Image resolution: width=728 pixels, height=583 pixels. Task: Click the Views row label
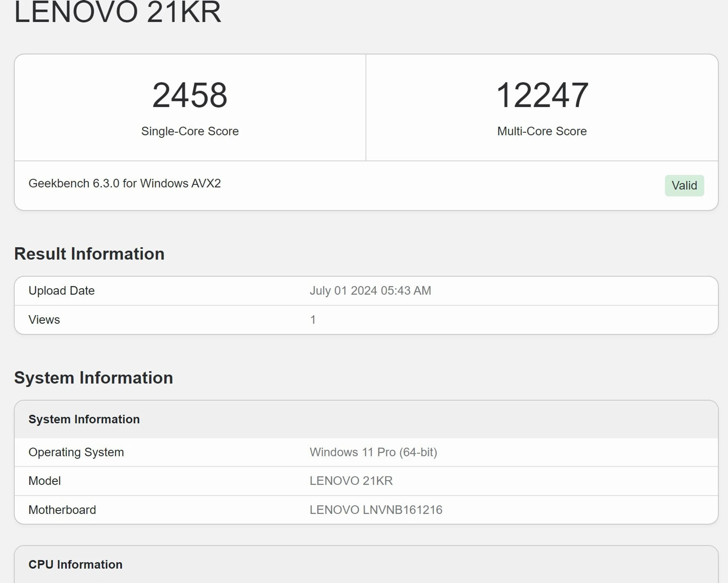(44, 320)
